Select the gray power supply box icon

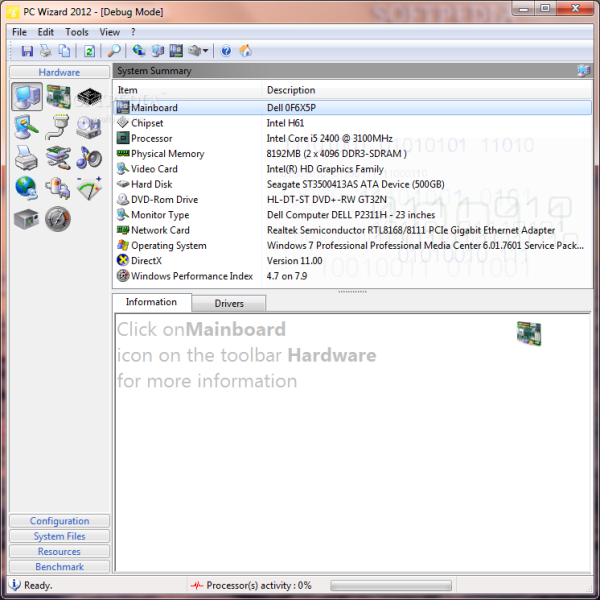(x=26, y=219)
